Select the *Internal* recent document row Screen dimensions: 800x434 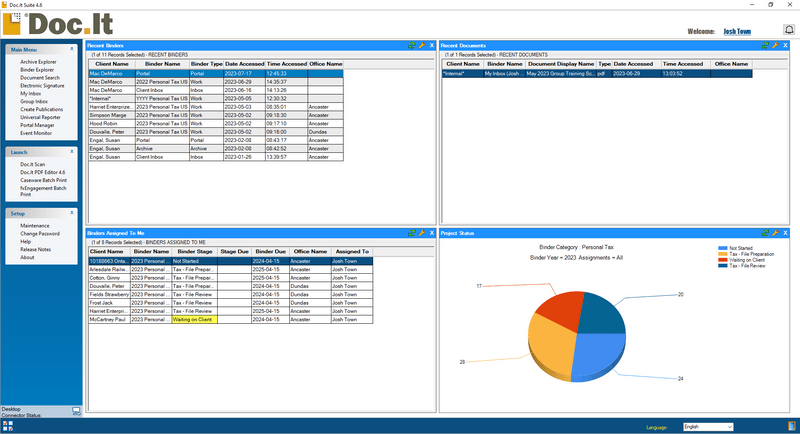point(597,73)
